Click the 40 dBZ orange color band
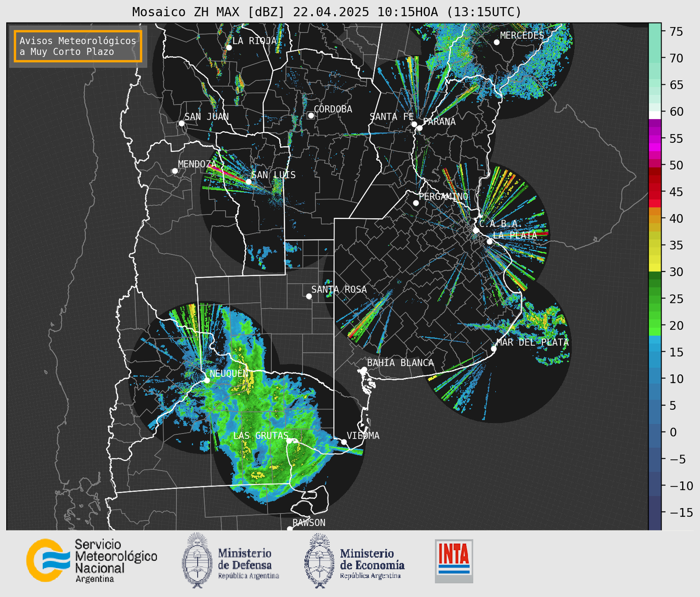The image size is (700, 597). tap(655, 218)
